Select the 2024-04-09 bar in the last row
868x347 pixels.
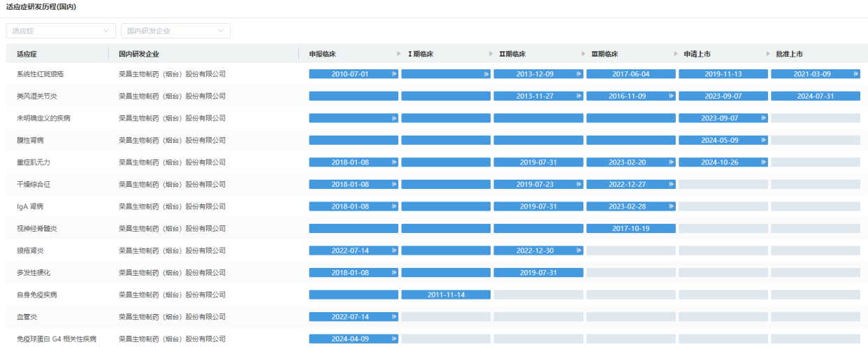[x=354, y=339]
